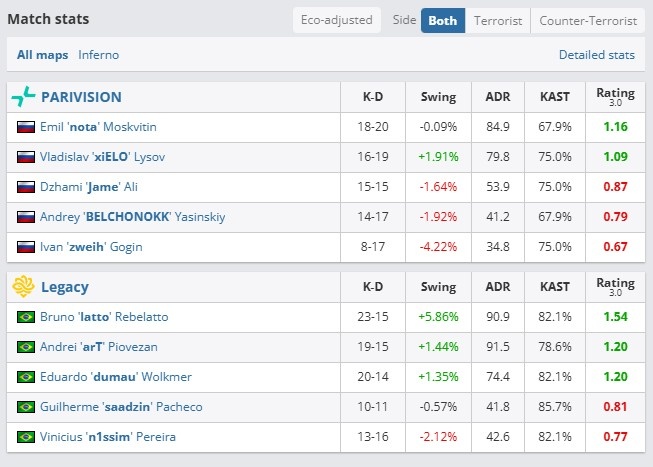653x467 pixels.
Task: Open the PARIVISION team page link
Action: [81, 97]
